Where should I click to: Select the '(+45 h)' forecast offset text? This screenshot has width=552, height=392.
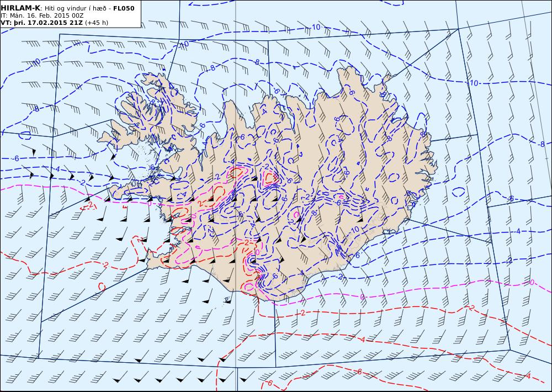97,23
